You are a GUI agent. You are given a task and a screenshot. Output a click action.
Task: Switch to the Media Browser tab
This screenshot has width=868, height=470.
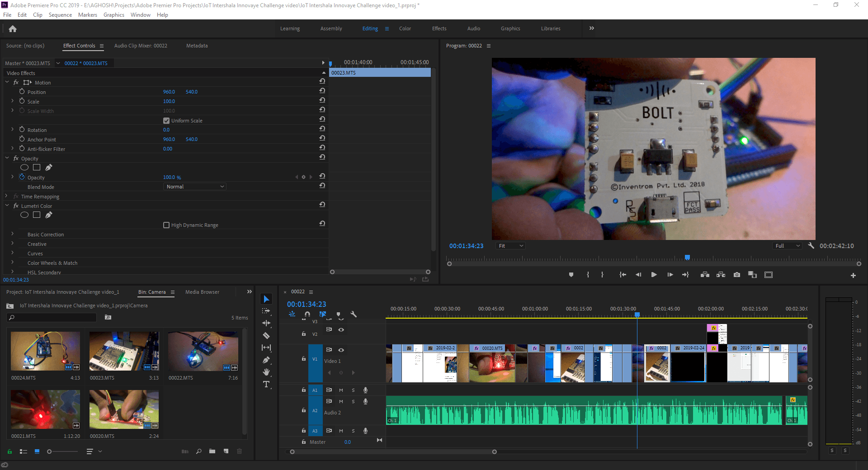pos(202,291)
